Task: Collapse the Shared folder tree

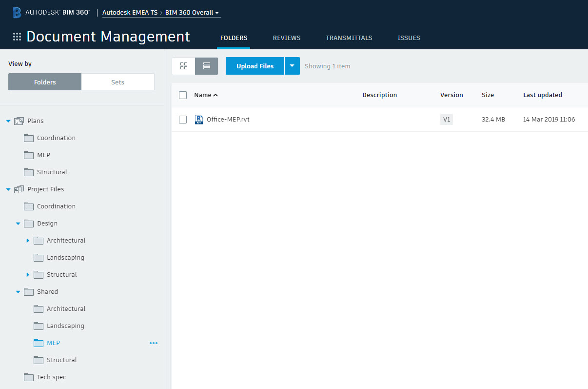Action: coord(18,291)
